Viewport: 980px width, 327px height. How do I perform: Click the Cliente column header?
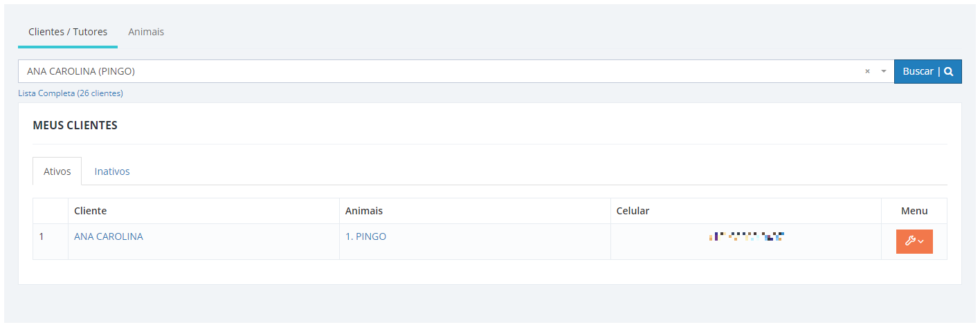[91, 211]
